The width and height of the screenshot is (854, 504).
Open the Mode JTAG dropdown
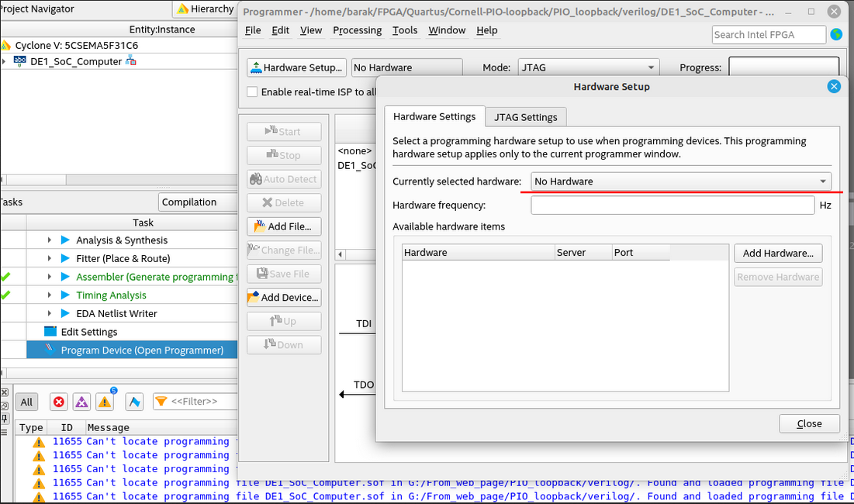588,67
